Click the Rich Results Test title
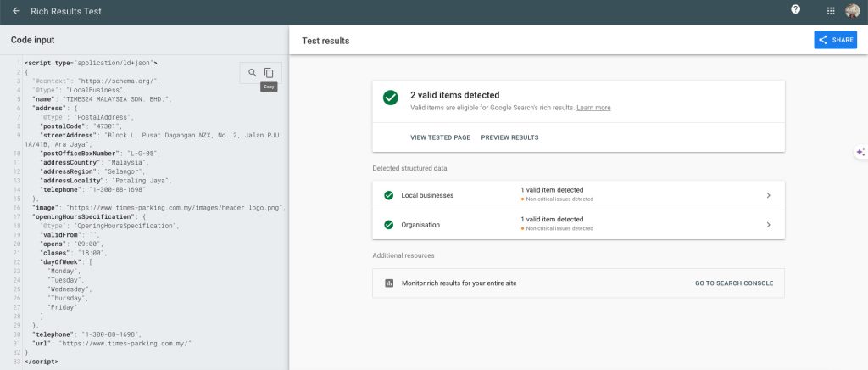The image size is (868, 370). coord(66,11)
